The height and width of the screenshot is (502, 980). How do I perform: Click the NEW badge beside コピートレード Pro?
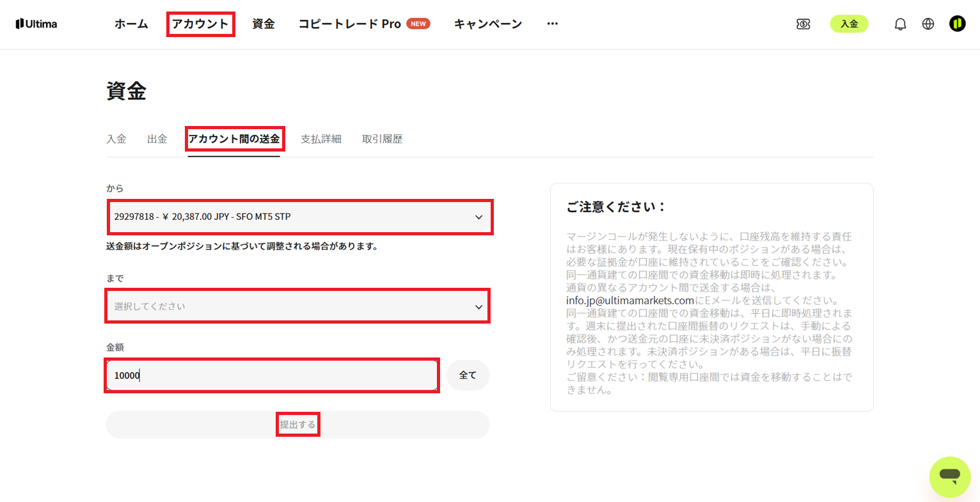pyautogui.click(x=418, y=24)
